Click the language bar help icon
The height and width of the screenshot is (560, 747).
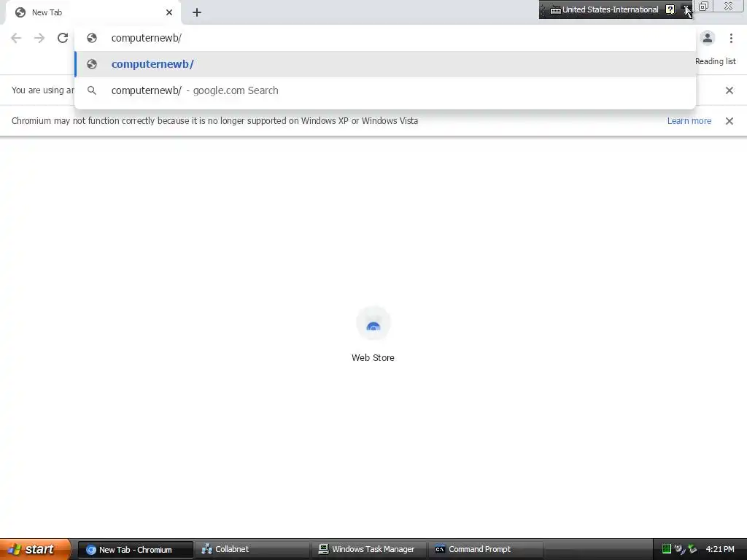click(670, 9)
